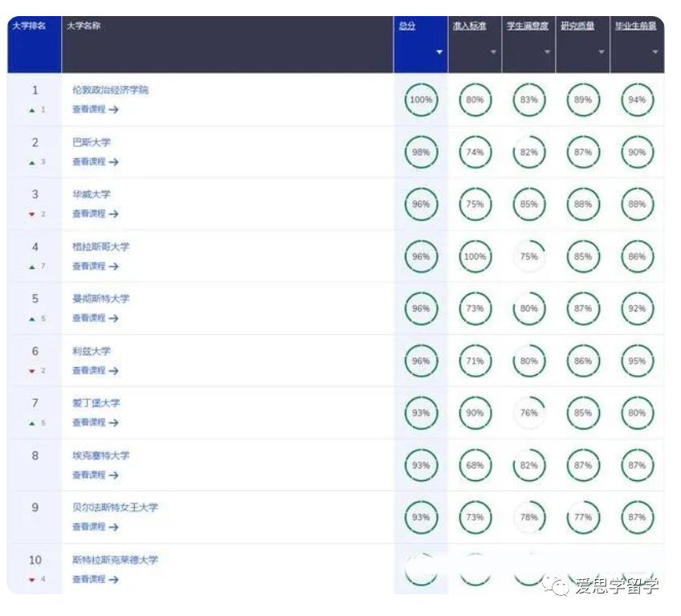
Task: Click 埃克塞特大学's 68% entry standards ring
Action: pyautogui.click(x=475, y=465)
